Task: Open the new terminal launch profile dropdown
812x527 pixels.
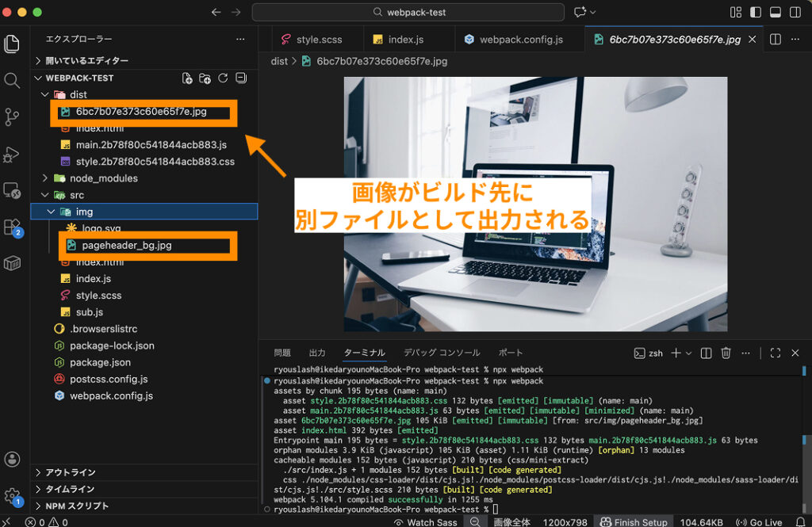Action: 688,353
